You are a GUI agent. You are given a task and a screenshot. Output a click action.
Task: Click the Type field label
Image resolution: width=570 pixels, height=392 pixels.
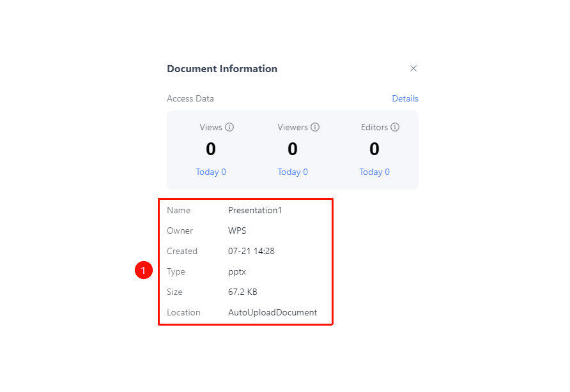pyautogui.click(x=176, y=272)
